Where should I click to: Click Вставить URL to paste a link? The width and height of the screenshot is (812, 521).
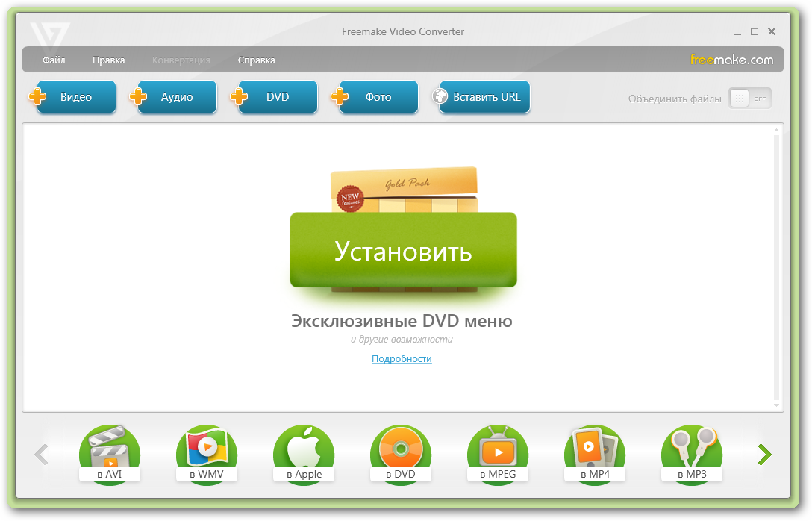481,97
